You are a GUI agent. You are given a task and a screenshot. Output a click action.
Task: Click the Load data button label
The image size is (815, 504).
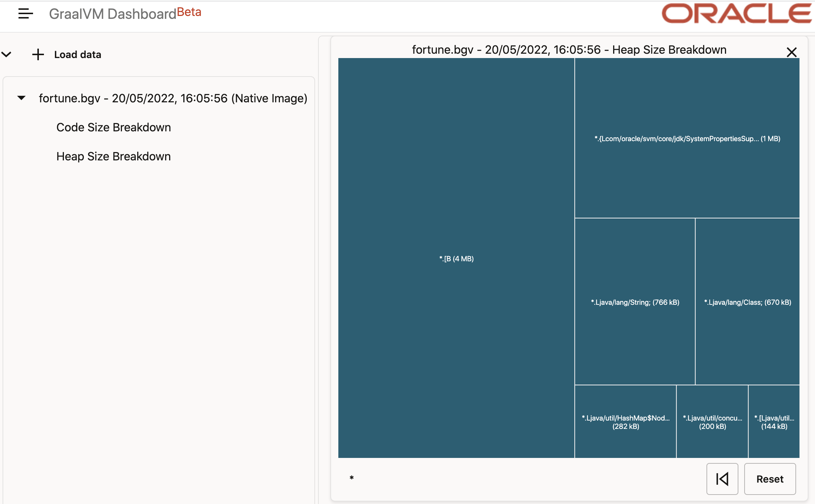pyautogui.click(x=78, y=55)
